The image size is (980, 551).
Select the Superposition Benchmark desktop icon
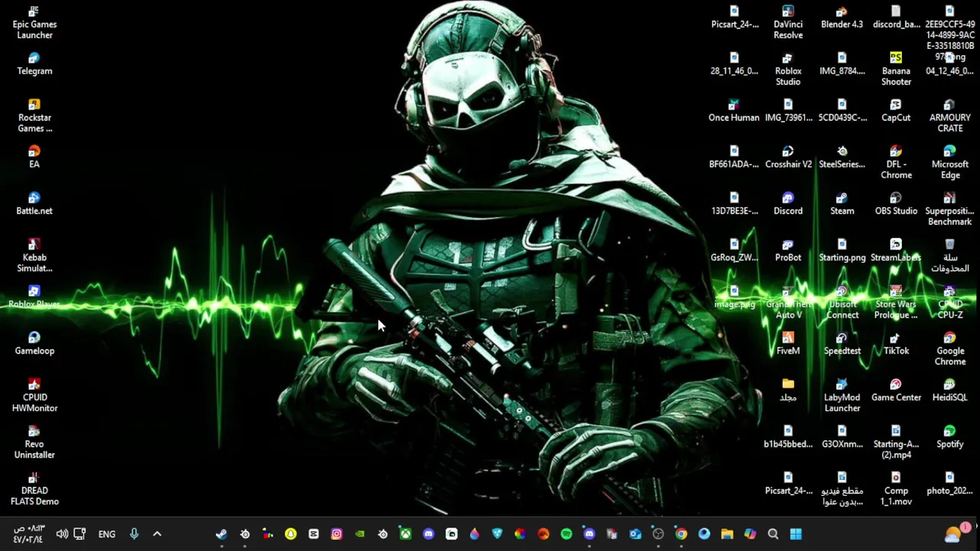[950, 209]
